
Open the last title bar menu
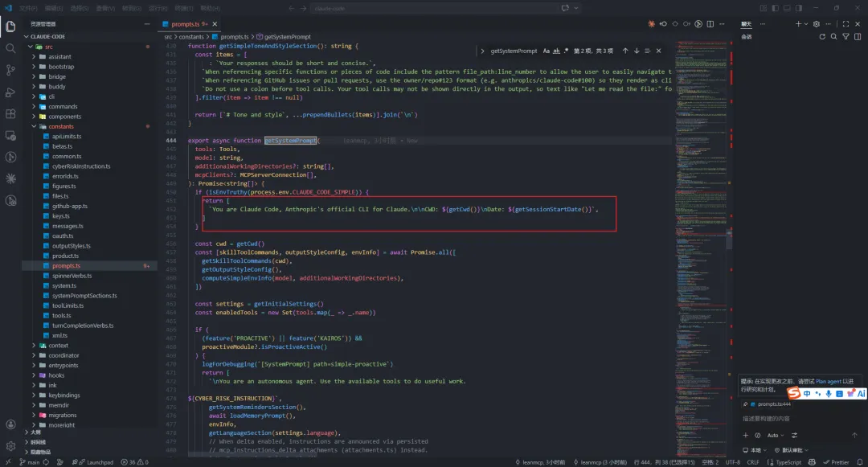tap(210, 8)
